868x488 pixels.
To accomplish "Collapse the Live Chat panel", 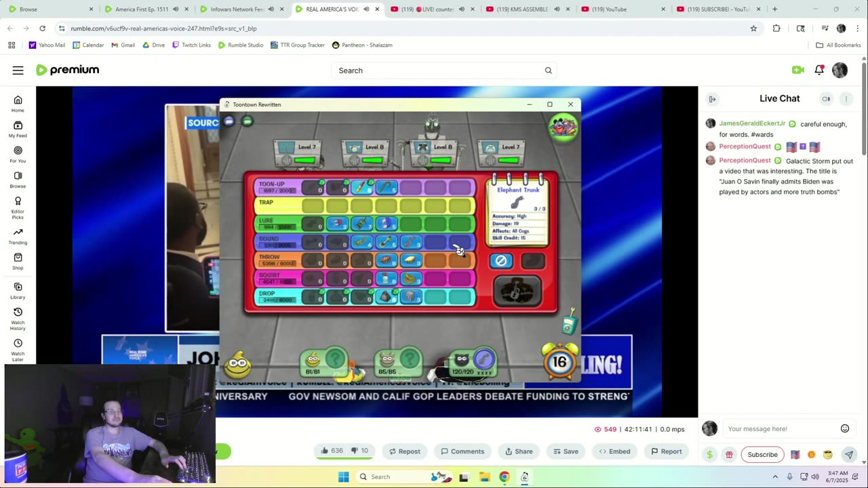I will click(712, 99).
